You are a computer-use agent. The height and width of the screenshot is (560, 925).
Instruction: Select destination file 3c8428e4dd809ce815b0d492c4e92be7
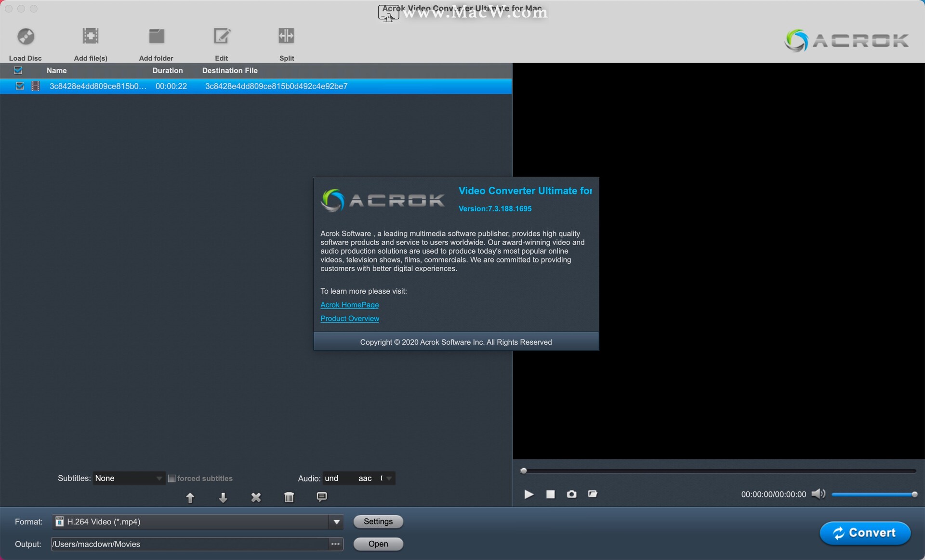click(277, 86)
